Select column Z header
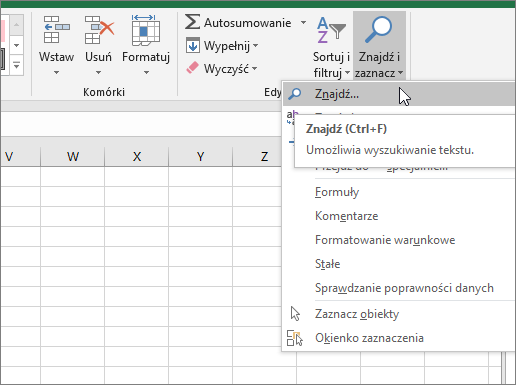Viewport: 516px width, 385px height. (257, 156)
